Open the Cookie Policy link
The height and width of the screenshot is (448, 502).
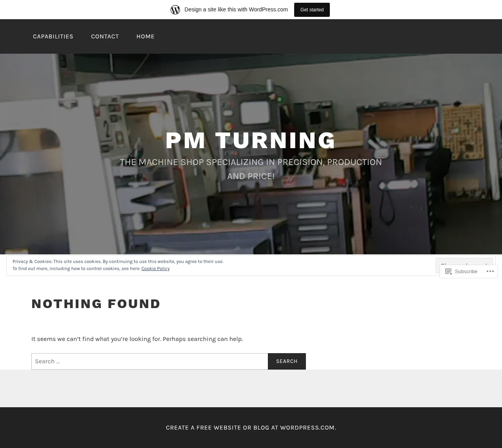(x=155, y=268)
